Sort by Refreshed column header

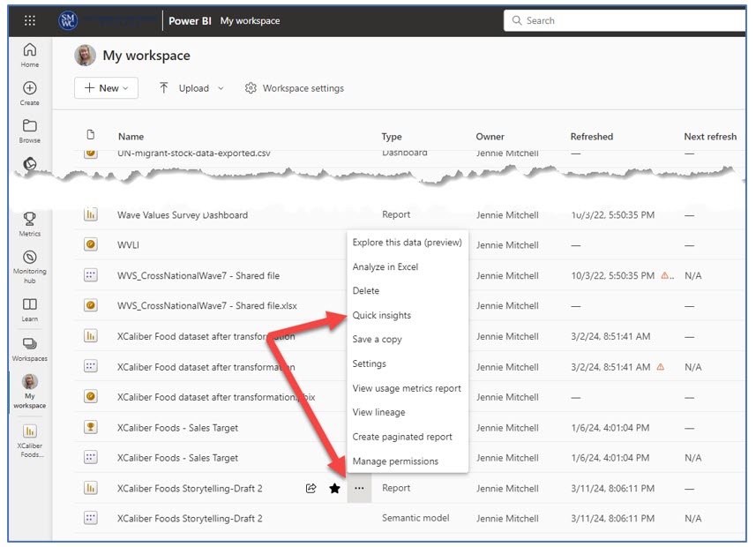592,137
